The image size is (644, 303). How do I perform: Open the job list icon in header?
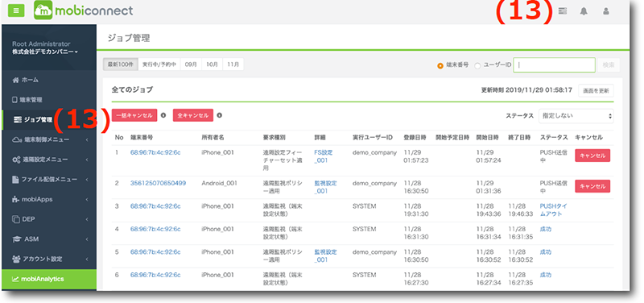tap(563, 11)
